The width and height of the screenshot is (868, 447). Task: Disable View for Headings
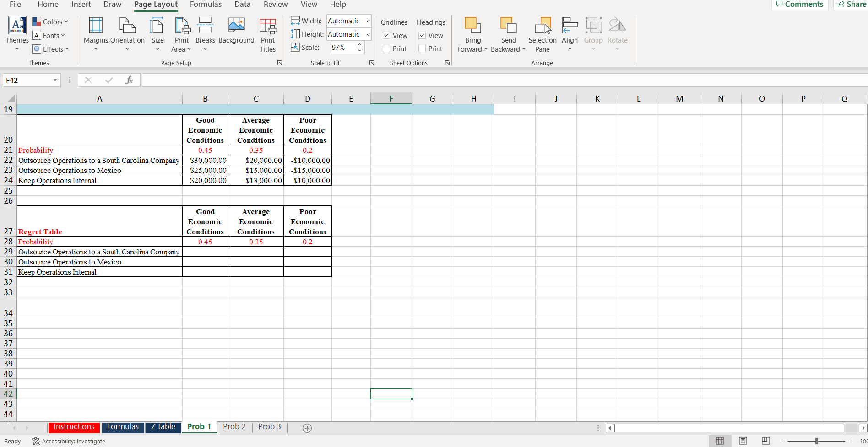(422, 35)
